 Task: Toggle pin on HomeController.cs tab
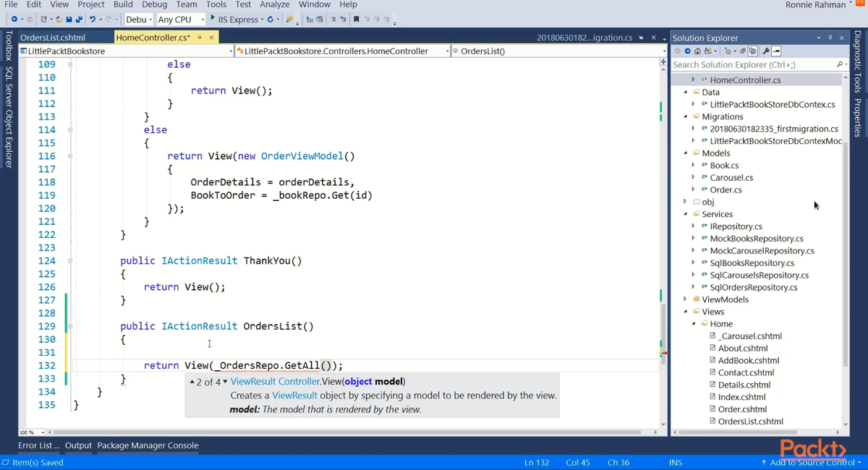200,38
